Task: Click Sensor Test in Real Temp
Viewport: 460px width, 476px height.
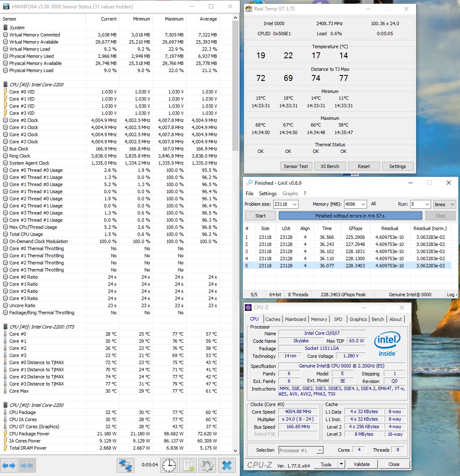Action: [296, 166]
